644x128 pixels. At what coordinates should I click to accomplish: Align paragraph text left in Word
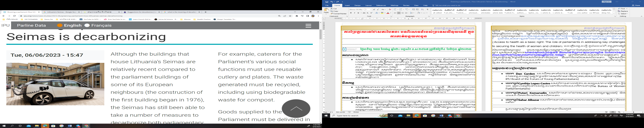click(x=395, y=13)
